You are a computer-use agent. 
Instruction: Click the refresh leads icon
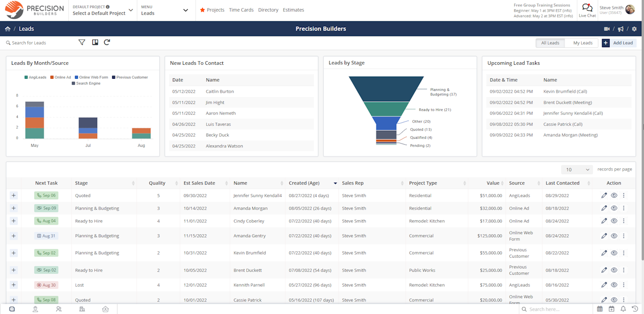pyautogui.click(x=107, y=42)
